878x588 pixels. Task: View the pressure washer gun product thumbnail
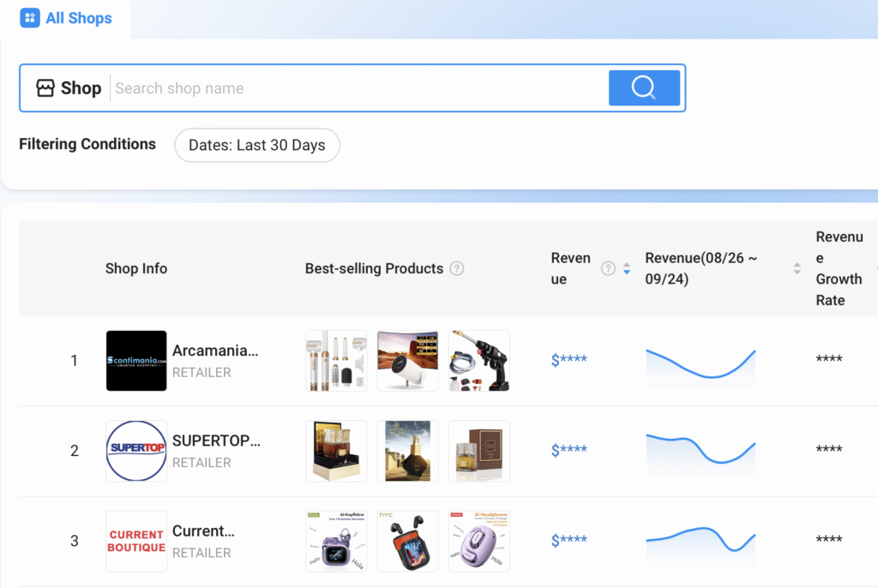(478, 361)
